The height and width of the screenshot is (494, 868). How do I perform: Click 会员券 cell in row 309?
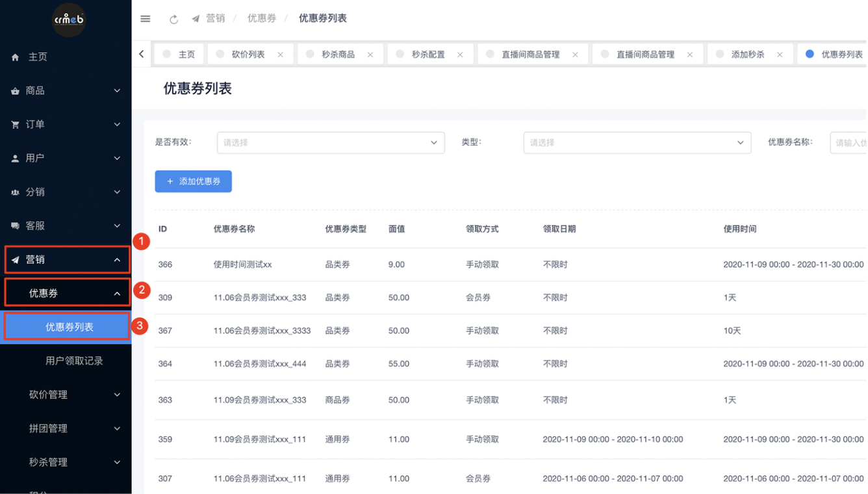coord(478,298)
